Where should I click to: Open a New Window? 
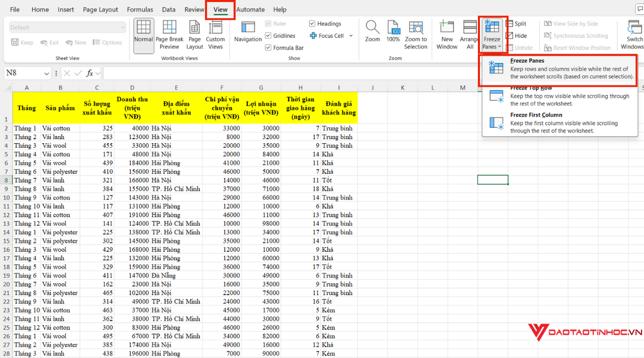pyautogui.click(x=447, y=35)
